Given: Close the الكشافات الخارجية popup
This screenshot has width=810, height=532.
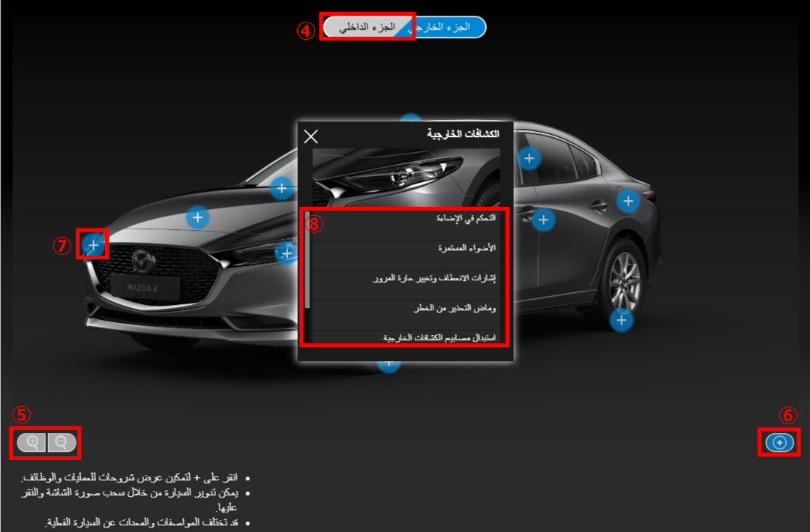Looking at the screenshot, I should click(x=311, y=136).
